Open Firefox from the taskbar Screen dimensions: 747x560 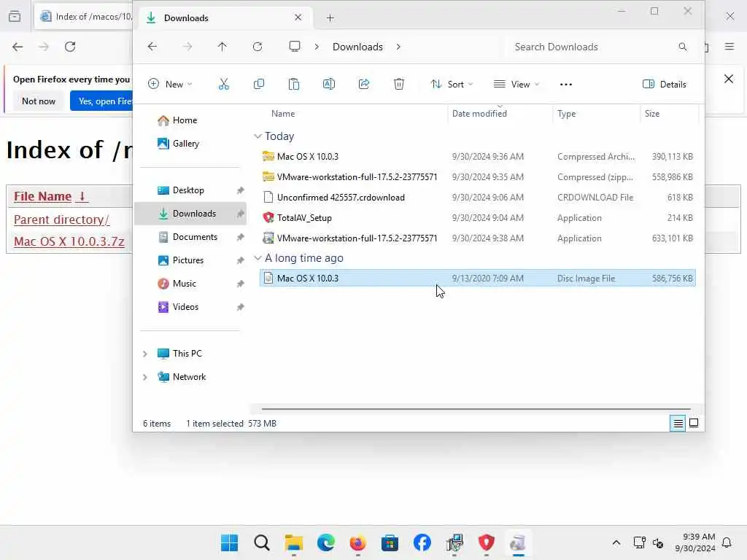tap(357, 542)
